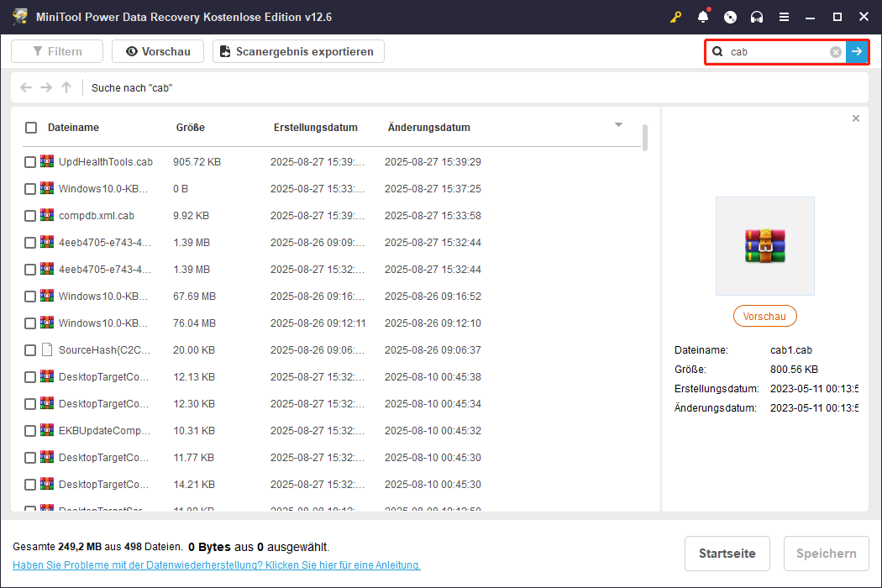
Task: Check the SourceHash{C2C... checkbox
Action: [x=30, y=350]
